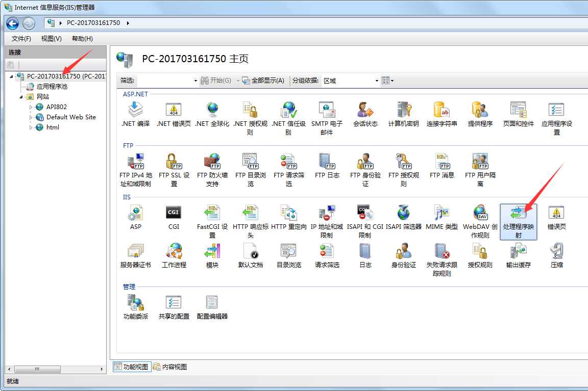Open 失败请求跟踪规则
Viewport: 588px width, 391px height.
[x=442, y=260]
